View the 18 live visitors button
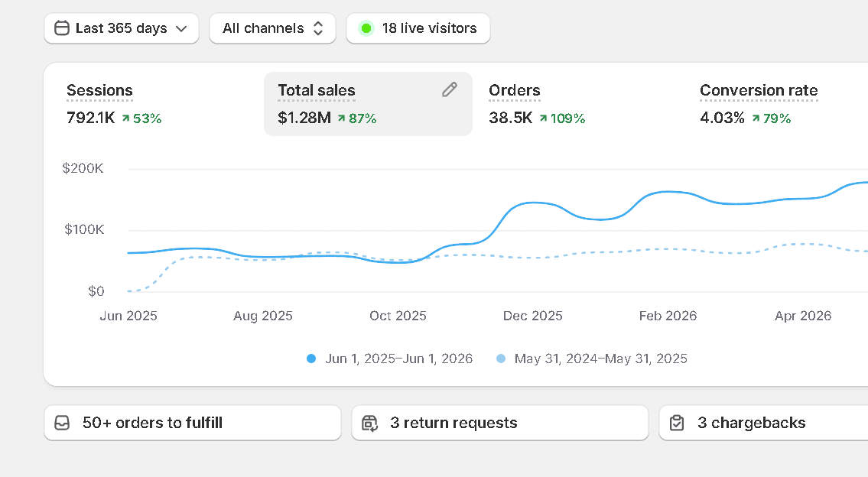Screen dimensions: 868x477 418,28
